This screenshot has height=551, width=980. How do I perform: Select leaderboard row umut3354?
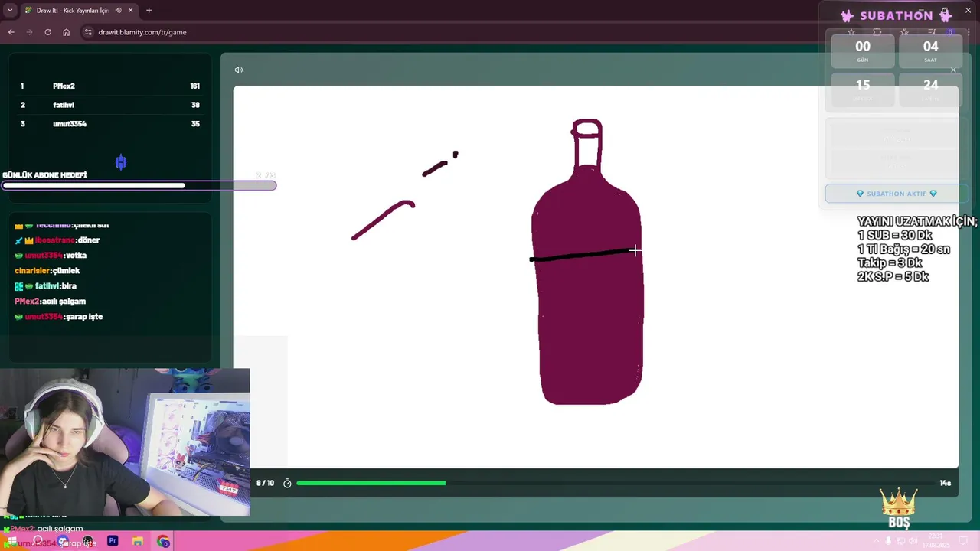[x=110, y=124]
